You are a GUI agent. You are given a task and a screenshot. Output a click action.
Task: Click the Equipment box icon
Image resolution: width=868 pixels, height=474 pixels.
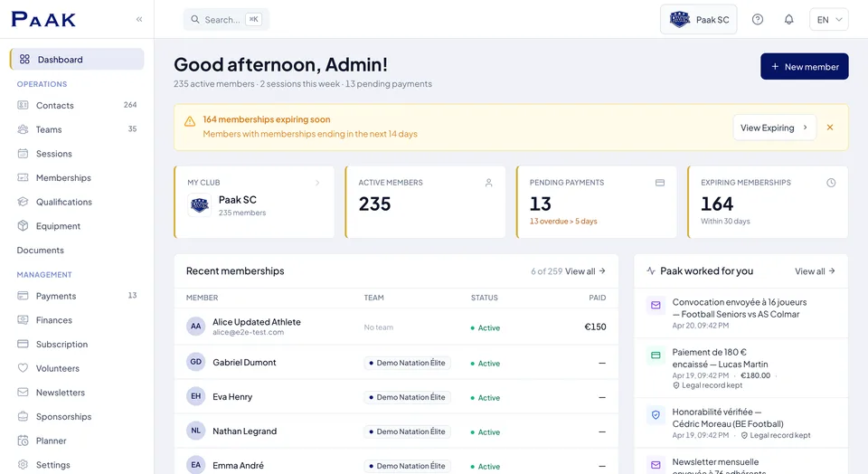tap(23, 226)
